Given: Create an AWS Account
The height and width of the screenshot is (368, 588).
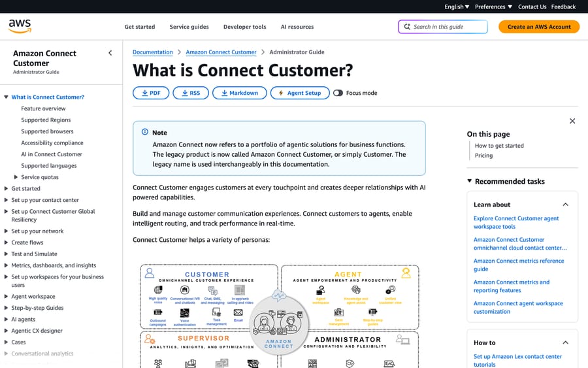Looking at the screenshot, I should (539, 27).
